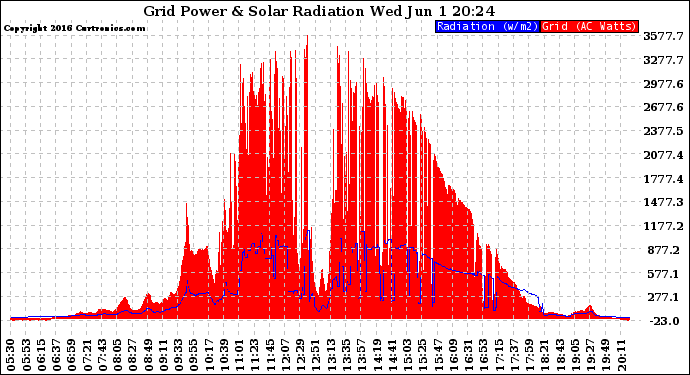Click the y-axis value 577.1

(665, 274)
